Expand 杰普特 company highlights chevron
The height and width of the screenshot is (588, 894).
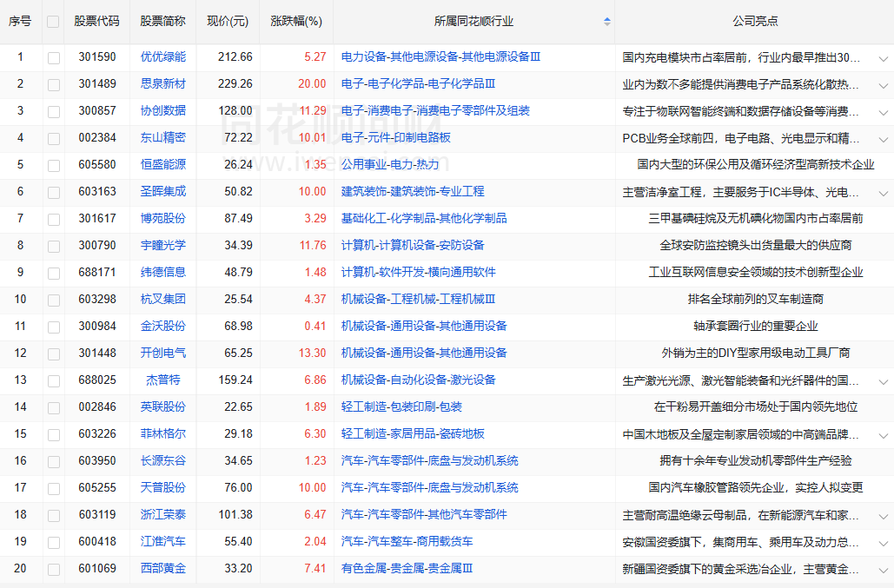pyautogui.click(x=883, y=381)
